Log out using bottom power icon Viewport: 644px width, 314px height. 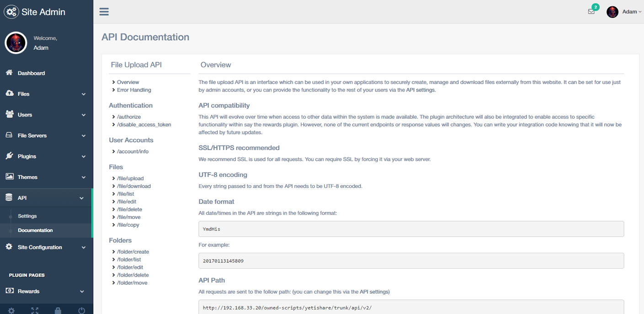[81, 310]
